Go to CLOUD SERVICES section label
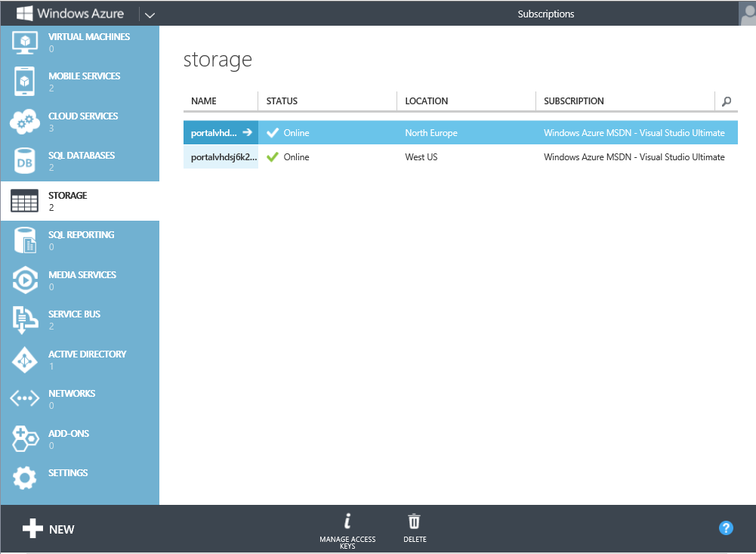The height and width of the screenshot is (554, 756). click(83, 116)
